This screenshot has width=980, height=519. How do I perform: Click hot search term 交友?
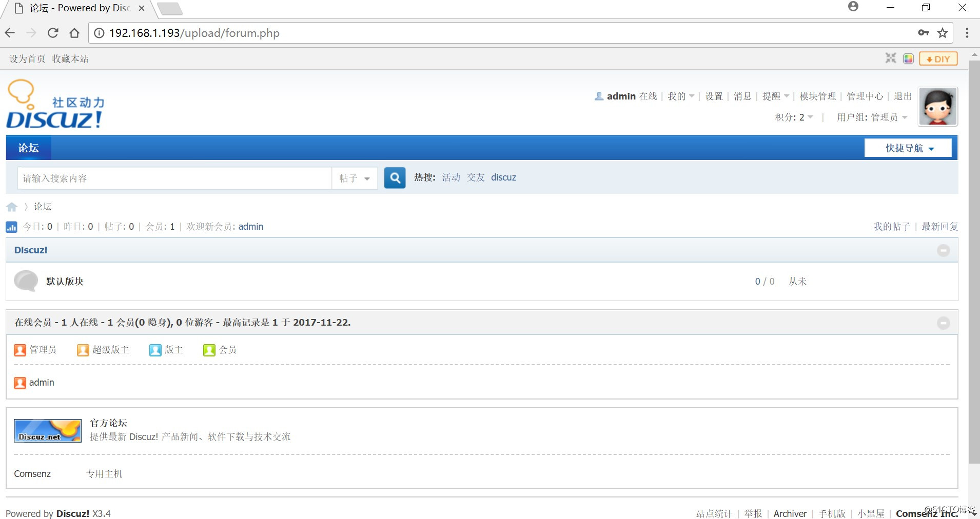click(476, 177)
